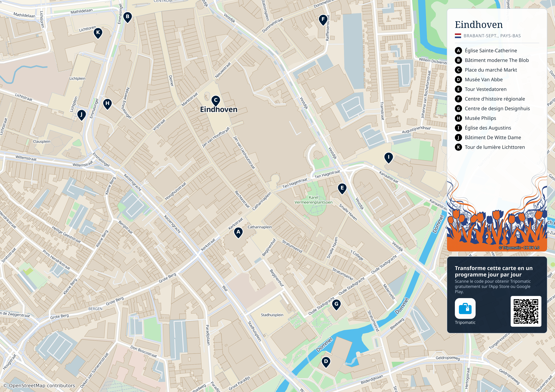Click the legend text Musée Van Abbe

coord(484,80)
